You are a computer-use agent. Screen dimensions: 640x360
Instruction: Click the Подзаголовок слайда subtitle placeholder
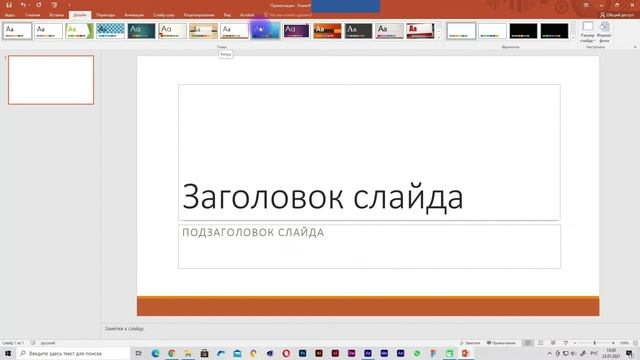(369, 246)
